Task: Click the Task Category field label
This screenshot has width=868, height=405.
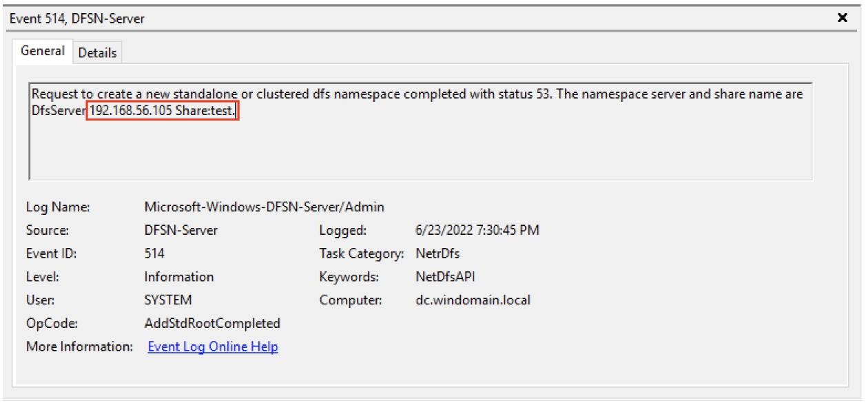Action: click(x=362, y=253)
